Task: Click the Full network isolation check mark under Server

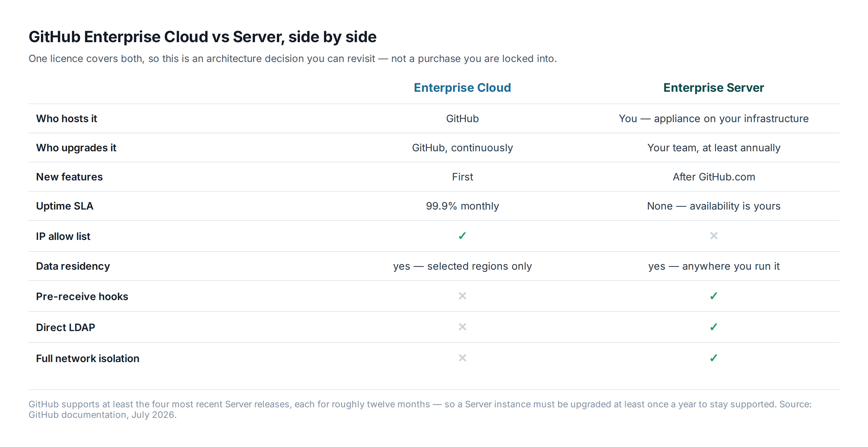Action: 714,358
